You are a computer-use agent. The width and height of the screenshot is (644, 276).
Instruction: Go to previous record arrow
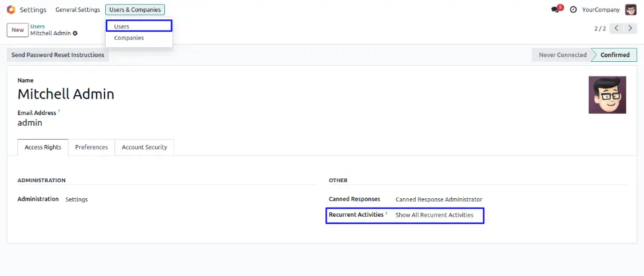[617, 29]
